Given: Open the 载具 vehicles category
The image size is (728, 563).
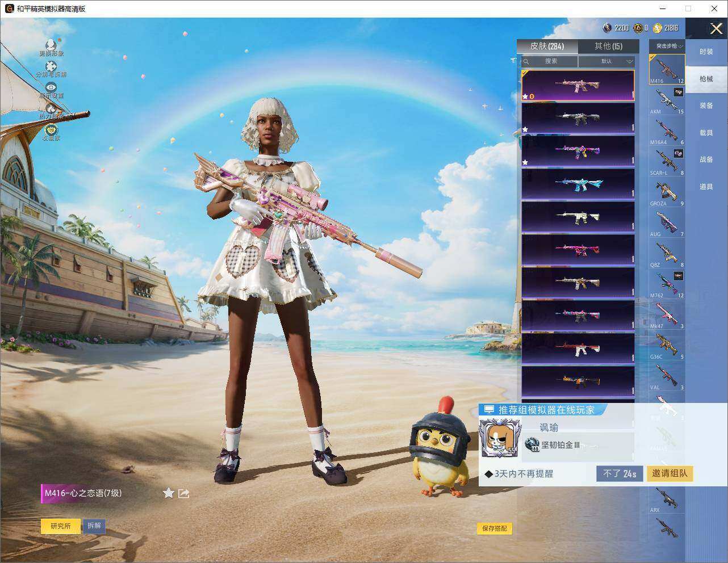Looking at the screenshot, I should 706,133.
